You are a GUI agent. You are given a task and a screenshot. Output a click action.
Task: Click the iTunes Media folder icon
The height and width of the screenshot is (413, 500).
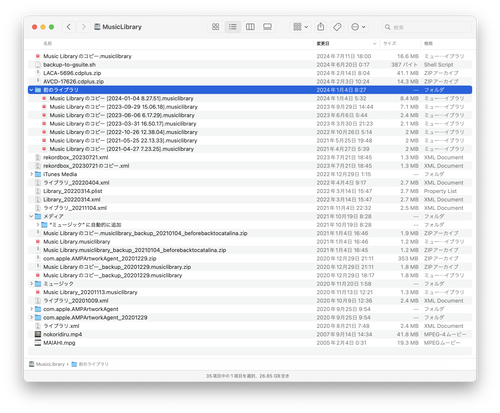click(38, 174)
